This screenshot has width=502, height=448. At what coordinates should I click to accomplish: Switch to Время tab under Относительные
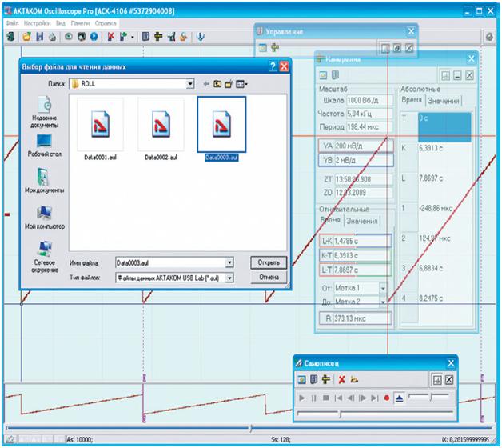point(330,220)
